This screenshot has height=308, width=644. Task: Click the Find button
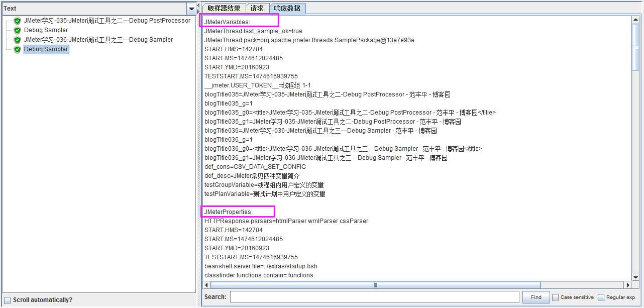[536, 297]
